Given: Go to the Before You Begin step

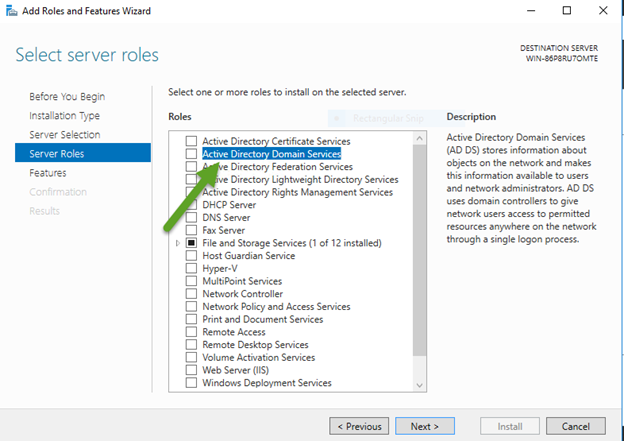Looking at the screenshot, I should (x=67, y=96).
